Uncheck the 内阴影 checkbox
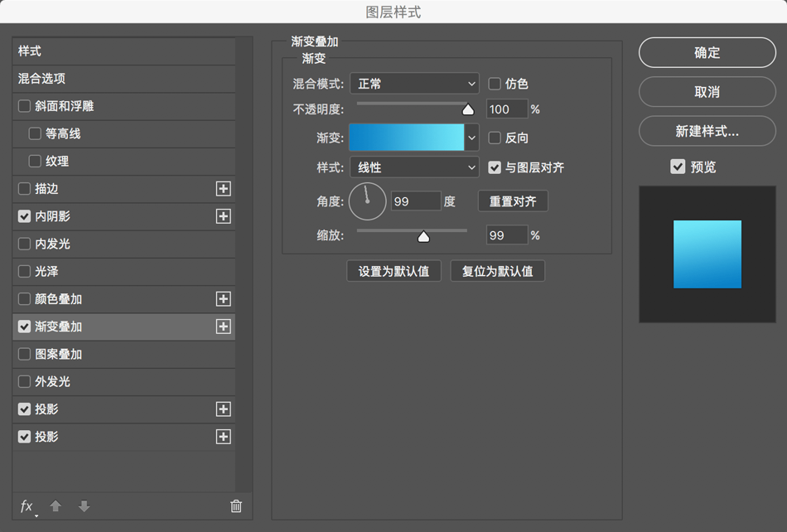 click(24, 216)
